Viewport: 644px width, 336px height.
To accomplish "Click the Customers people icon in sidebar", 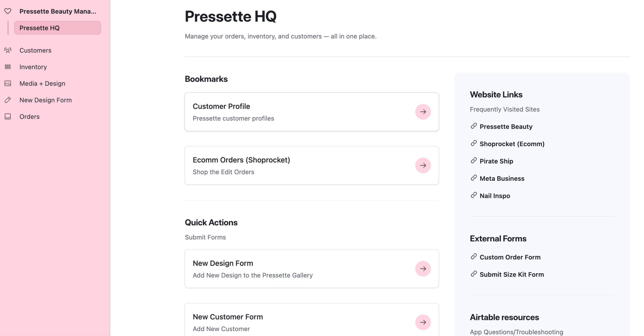I will [8, 50].
